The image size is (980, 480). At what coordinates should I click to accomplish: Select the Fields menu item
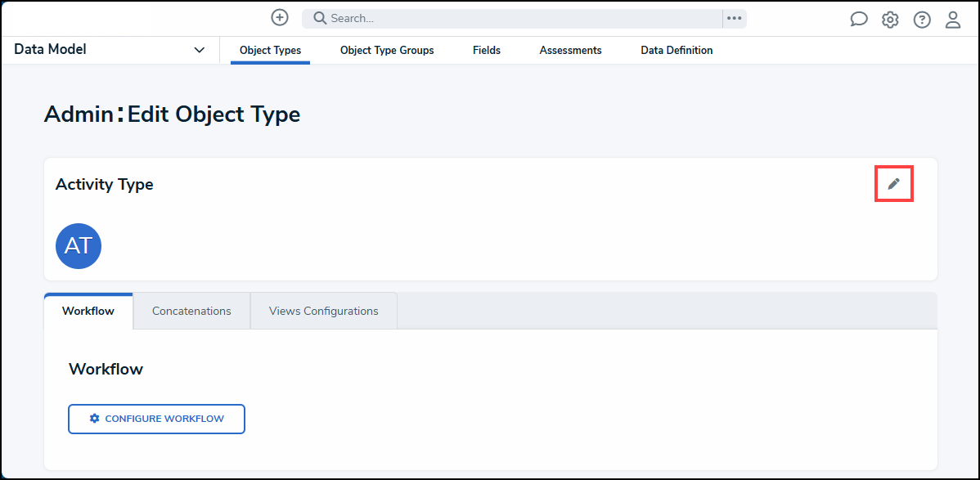point(486,50)
